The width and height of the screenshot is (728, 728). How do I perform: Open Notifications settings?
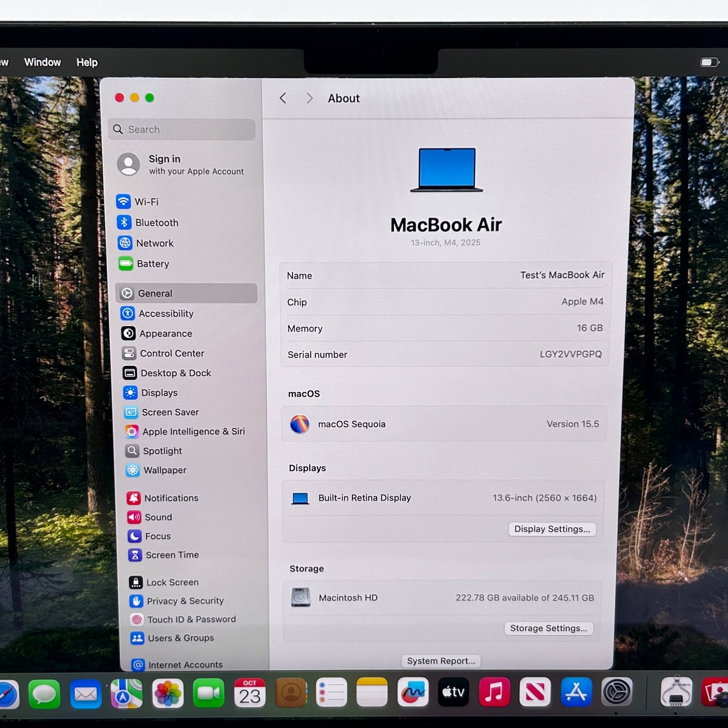point(170,498)
